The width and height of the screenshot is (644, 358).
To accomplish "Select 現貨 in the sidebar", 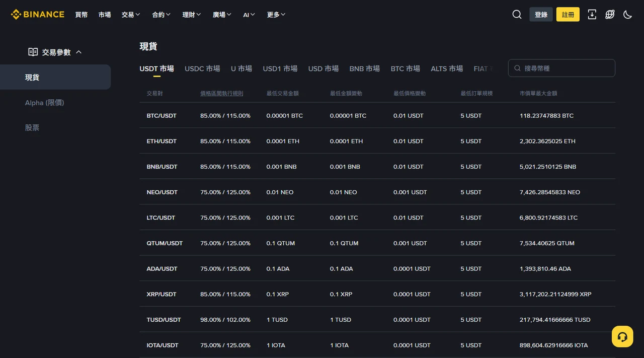I will tap(55, 77).
